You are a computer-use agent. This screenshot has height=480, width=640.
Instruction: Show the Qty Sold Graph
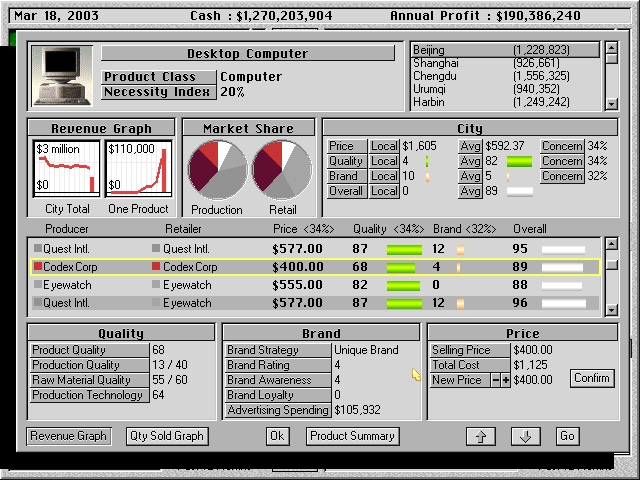(x=167, y=436)
